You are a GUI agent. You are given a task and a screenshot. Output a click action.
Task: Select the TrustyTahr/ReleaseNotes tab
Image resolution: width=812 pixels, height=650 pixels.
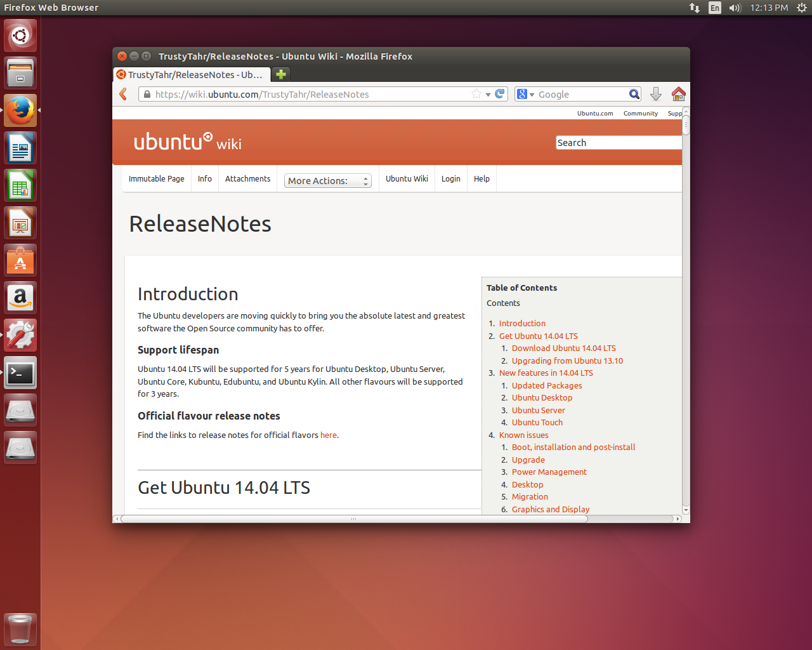coord(192,74)
